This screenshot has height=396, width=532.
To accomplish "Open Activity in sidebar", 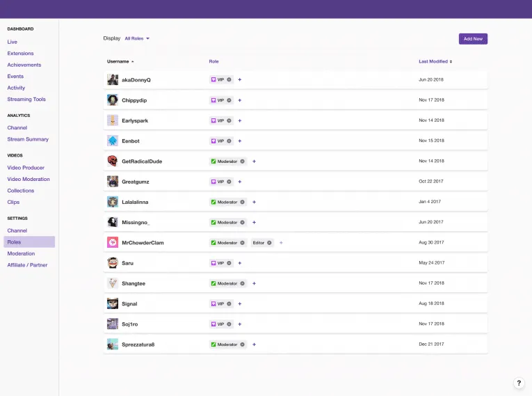I will click(x=16, y=88).
